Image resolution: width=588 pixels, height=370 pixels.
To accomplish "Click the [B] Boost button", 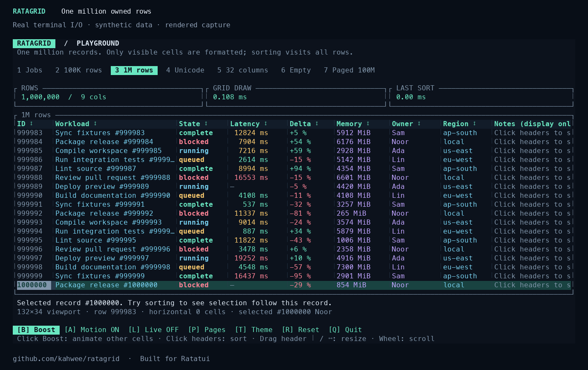I will pos(36,330).
